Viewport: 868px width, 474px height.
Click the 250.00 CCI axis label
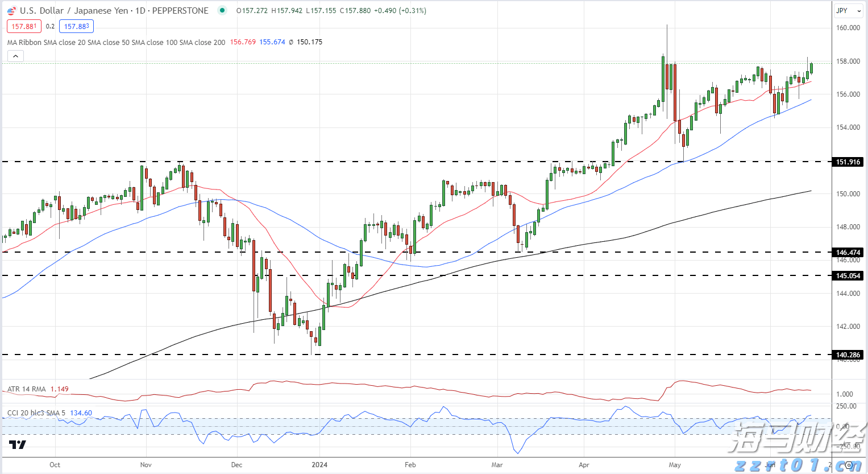[x=846, y=406]
